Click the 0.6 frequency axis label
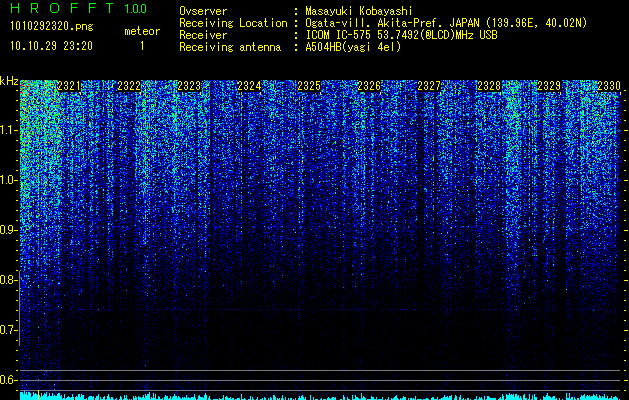629x400 pixels. pos(8,380)
